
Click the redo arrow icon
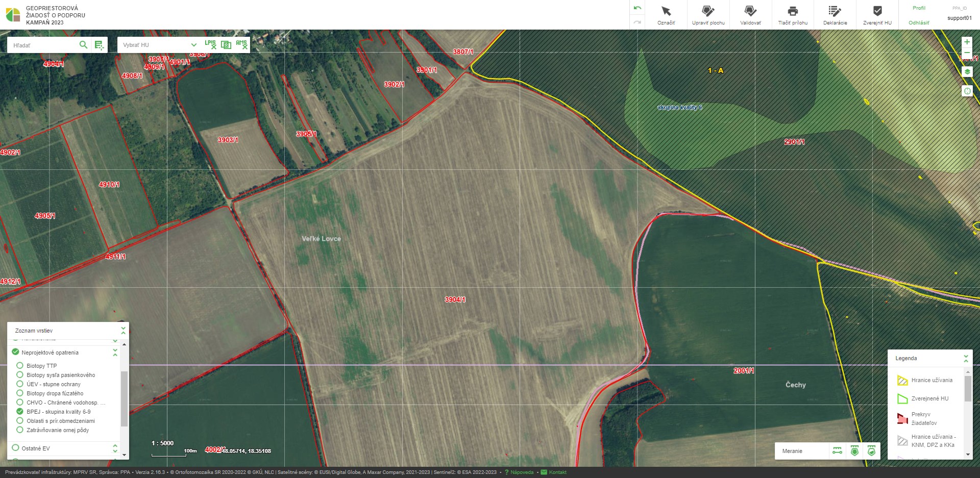pyautogui.click(x=637, y=22)
